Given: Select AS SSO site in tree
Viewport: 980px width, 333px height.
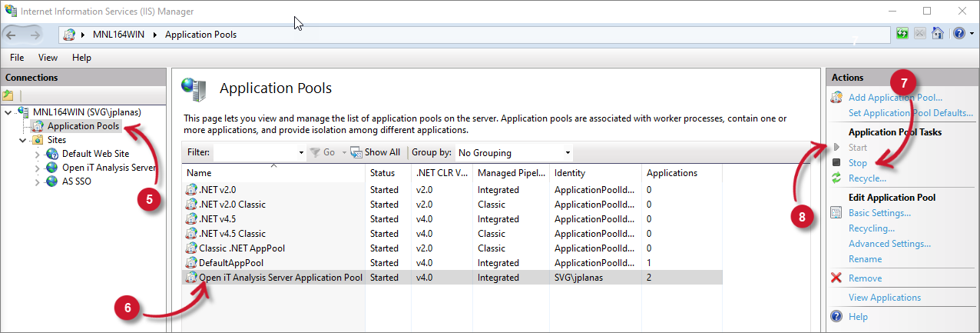Looking at the screenshot, I should click(x=78, y=181).
